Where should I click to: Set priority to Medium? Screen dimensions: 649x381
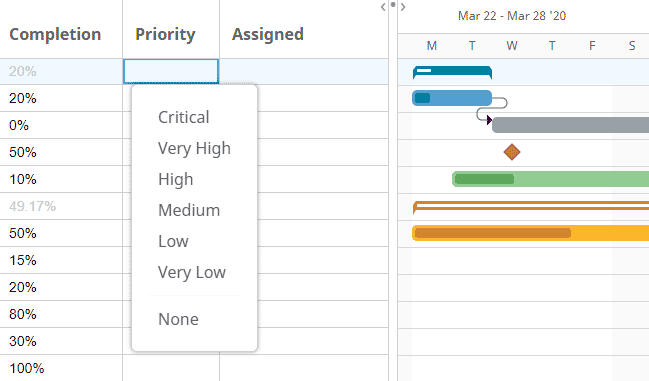coord(189,211)
